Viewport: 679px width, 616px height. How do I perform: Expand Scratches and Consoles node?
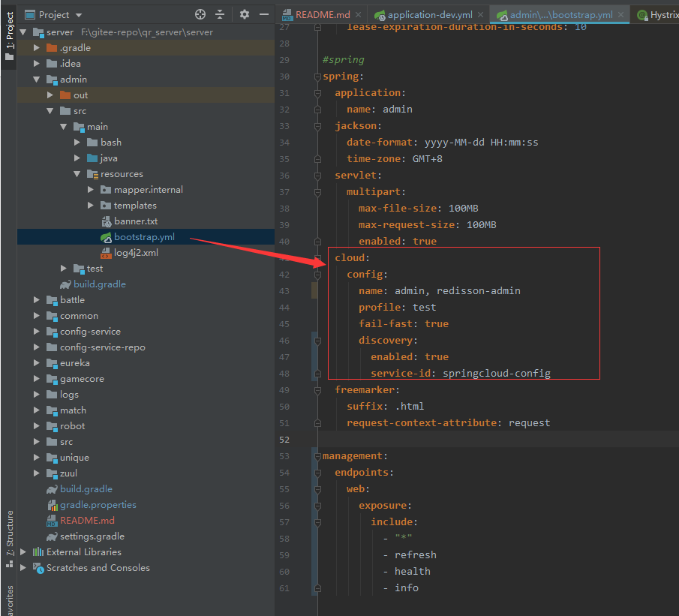click(23, 568)
